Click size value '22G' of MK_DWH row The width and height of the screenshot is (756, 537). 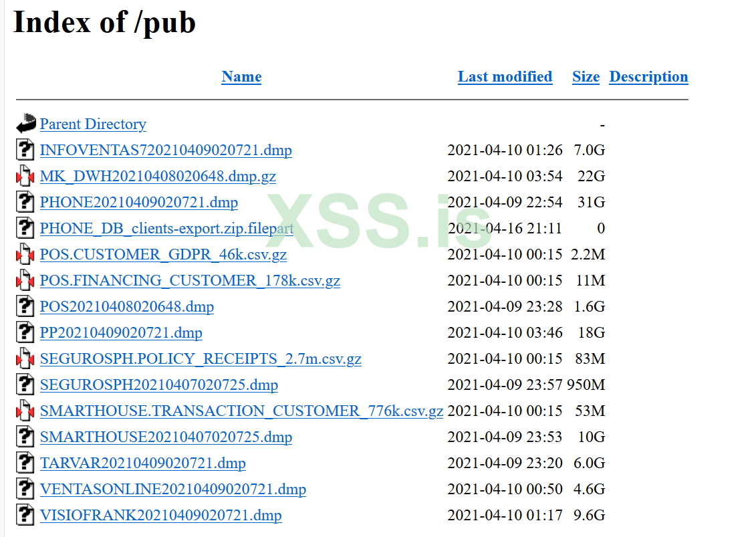[x=591, y=176]
